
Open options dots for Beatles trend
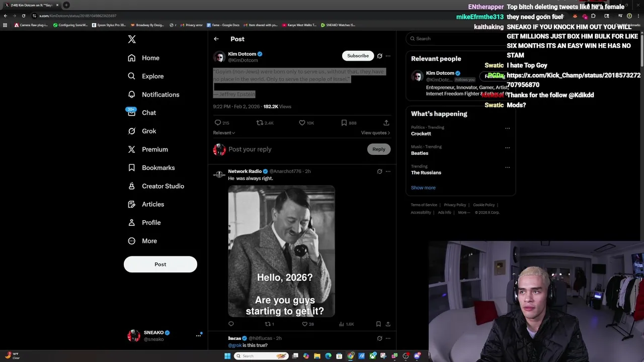pyautogui.click(x=507, y=148)
